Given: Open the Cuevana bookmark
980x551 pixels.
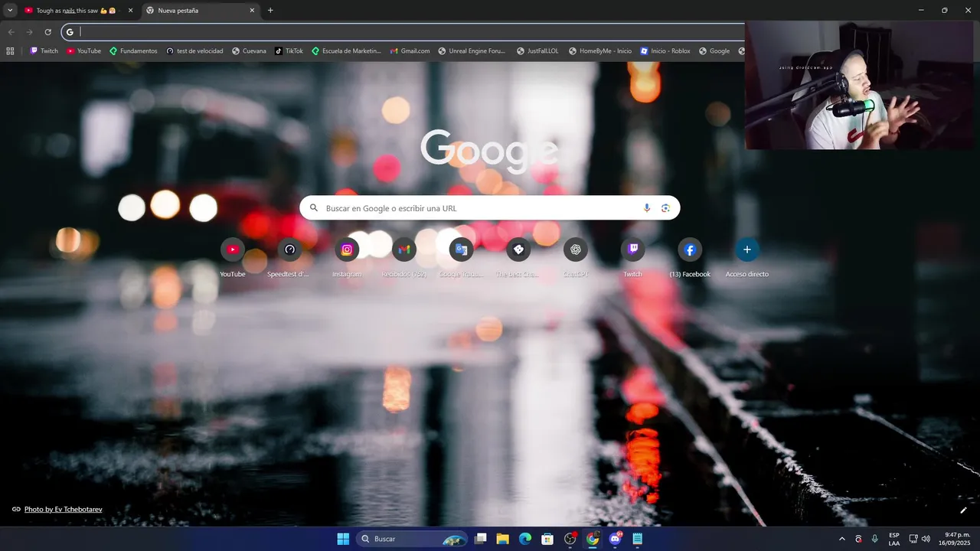Looking at the screenshot, I should pyautogui.click(x=249, y=51).
